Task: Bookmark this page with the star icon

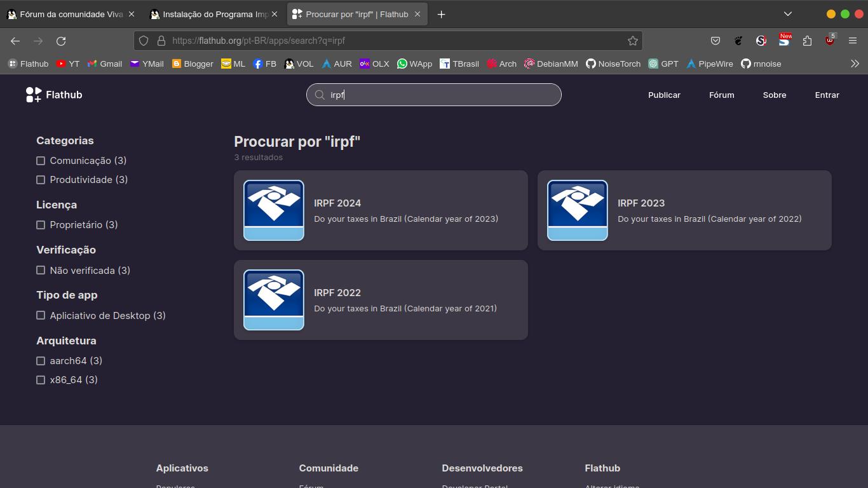Action: click(x=632, y=41)
